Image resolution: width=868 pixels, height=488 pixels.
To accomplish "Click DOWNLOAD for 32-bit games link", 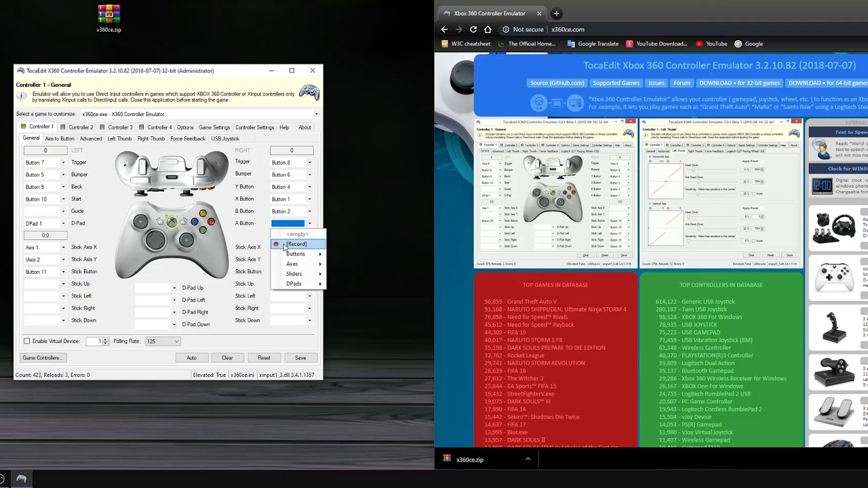I will (x=740, y=83).
